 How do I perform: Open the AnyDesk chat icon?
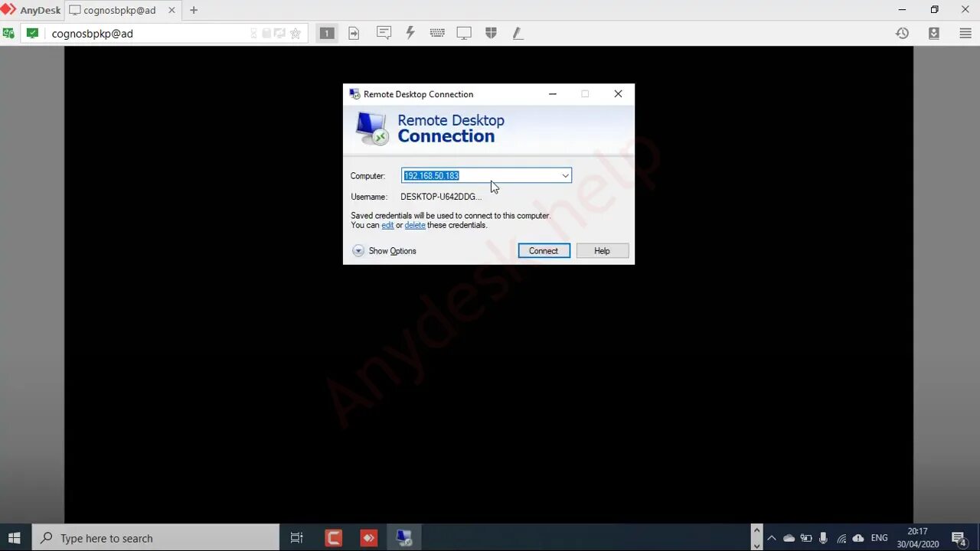tap(384, 33)
